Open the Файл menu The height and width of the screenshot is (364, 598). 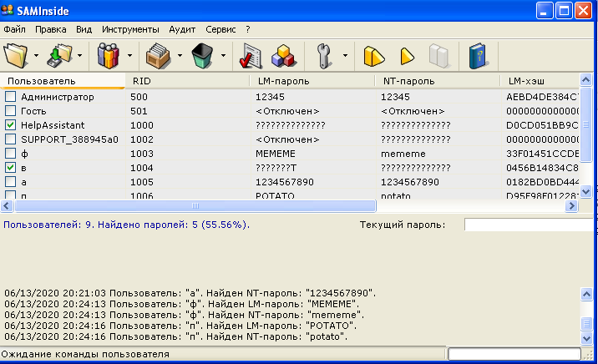[14, 29]
